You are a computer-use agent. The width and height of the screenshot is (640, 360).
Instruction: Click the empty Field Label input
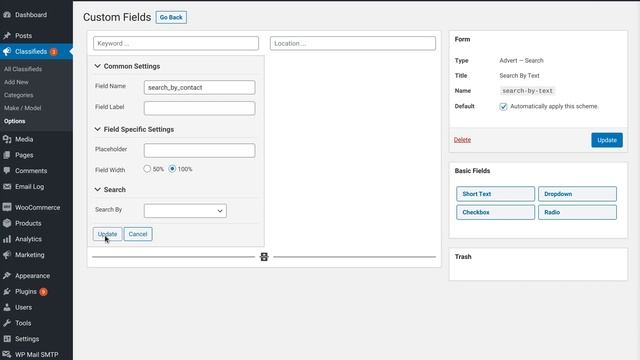(x=200, y=108)
